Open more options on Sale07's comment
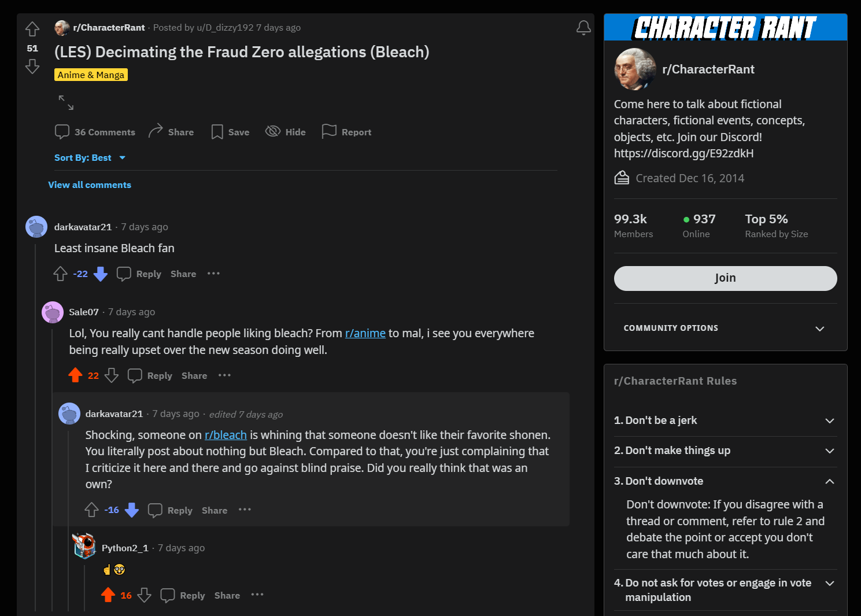861x616 pixels. (x=224, y=375)
